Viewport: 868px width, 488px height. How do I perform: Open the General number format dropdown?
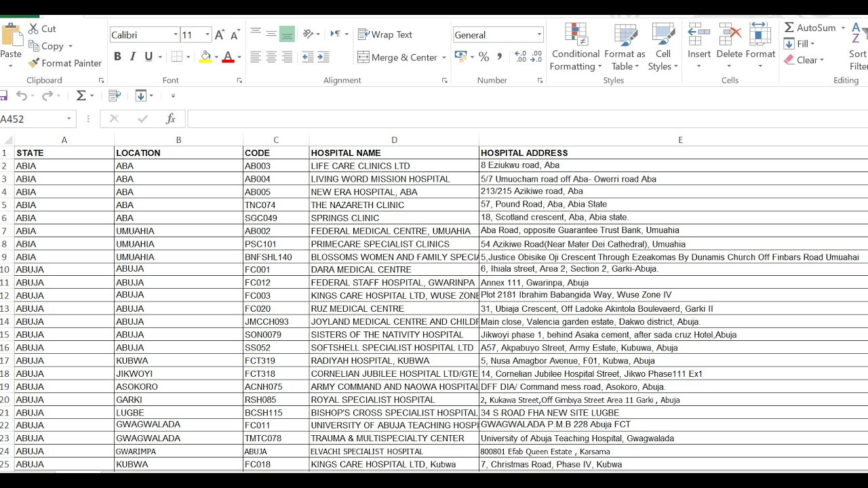[x=540, y=35]
